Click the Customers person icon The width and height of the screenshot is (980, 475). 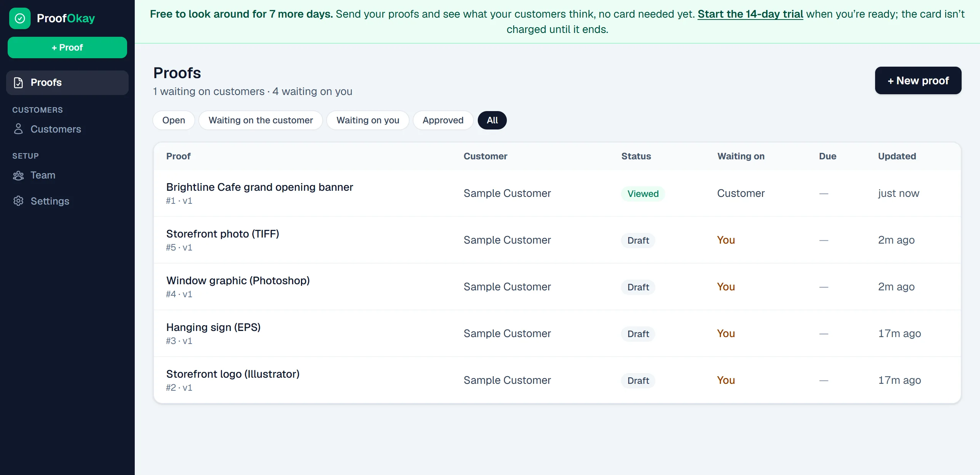(x=18, y=129)
